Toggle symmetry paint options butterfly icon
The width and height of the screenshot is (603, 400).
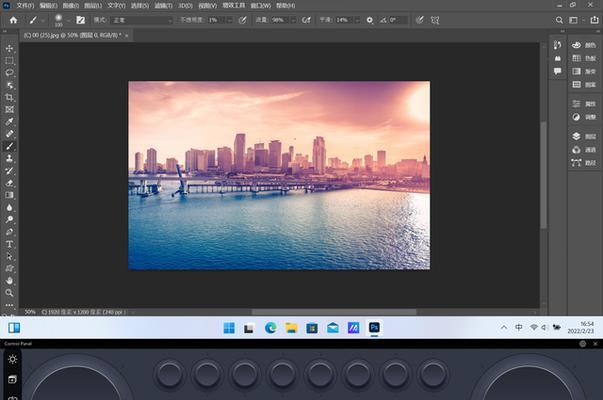coord(435,20)
